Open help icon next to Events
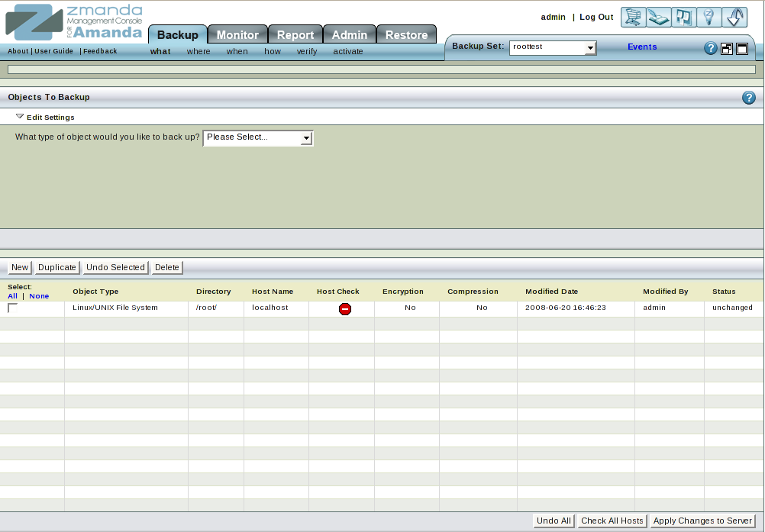The width and height of the screenshot is (765, 532). pos(710,48)
